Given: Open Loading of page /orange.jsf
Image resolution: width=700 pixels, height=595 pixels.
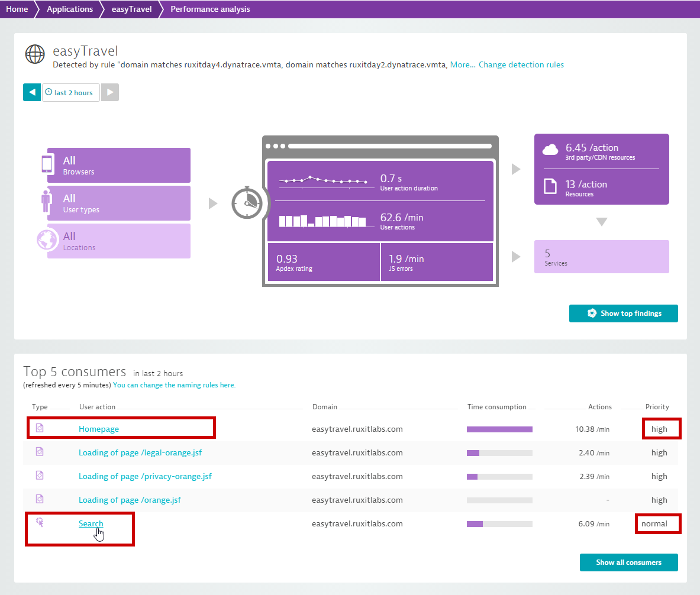Looking at the screenshot, I should (130, 500).
